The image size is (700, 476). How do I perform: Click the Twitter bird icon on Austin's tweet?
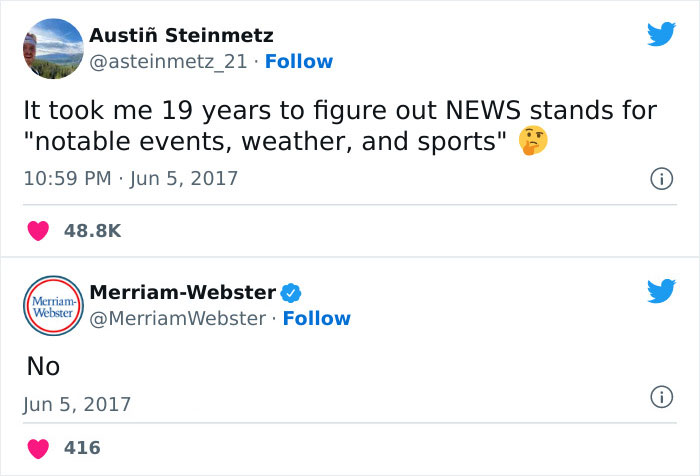tap(661, 35)
